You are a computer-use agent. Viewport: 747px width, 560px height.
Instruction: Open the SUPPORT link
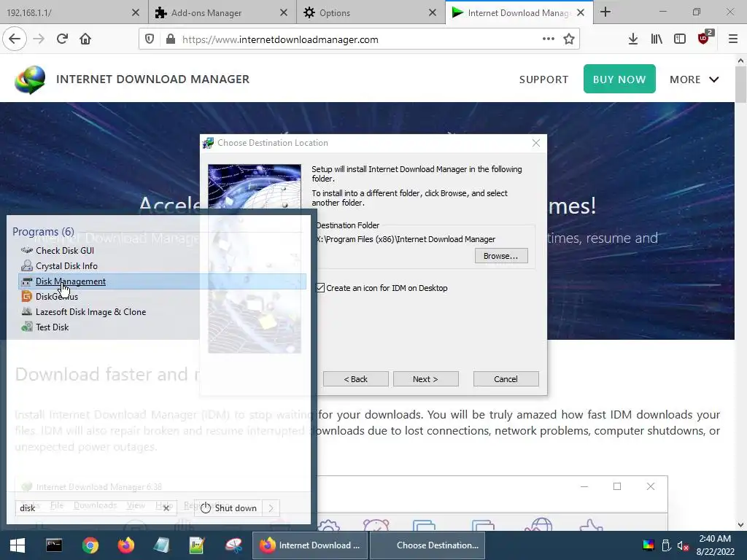click(543, 79)
